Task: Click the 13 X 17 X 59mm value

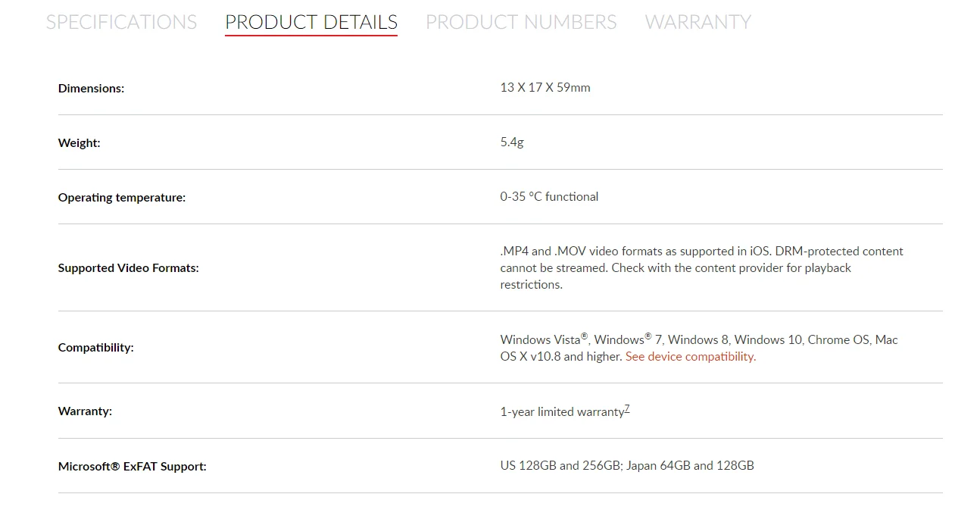Action: pos(545,88)
